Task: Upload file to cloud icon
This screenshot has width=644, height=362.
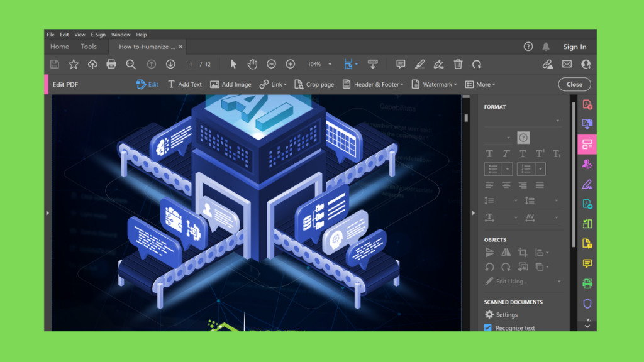Action: pyautogui.click(x=92, y=64)
